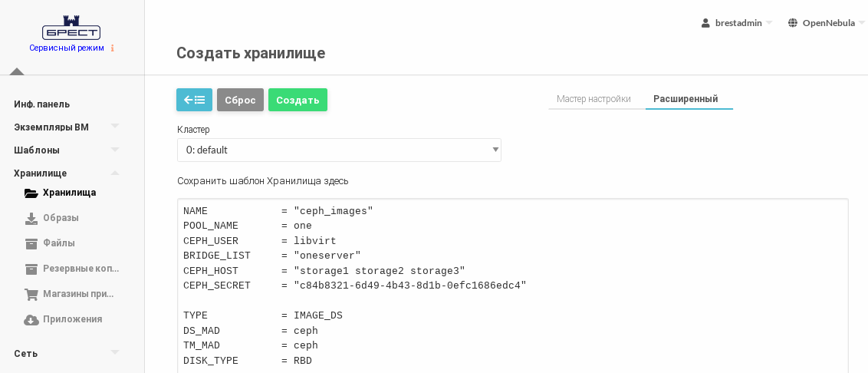Click the service mode info icon

point(113,48)
